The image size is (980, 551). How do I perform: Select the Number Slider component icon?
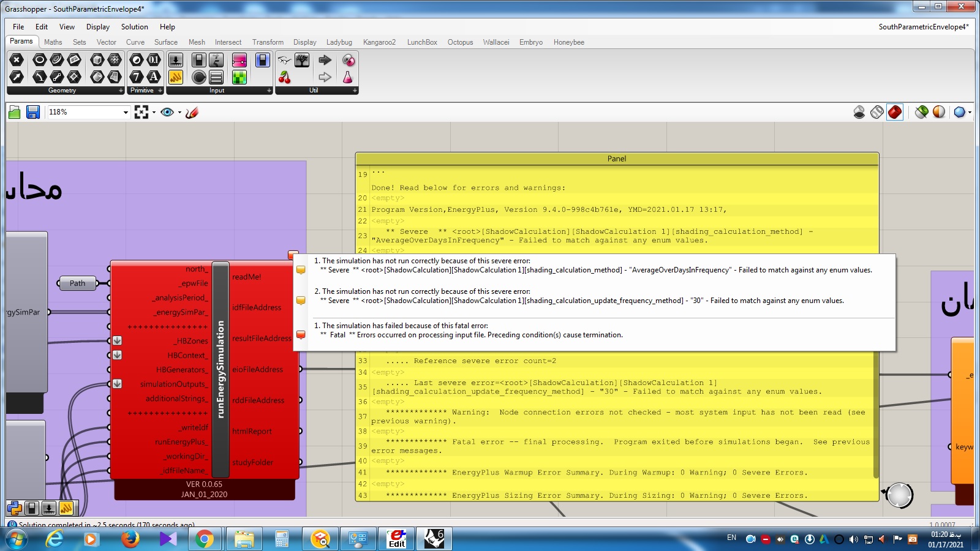point(175,59)
